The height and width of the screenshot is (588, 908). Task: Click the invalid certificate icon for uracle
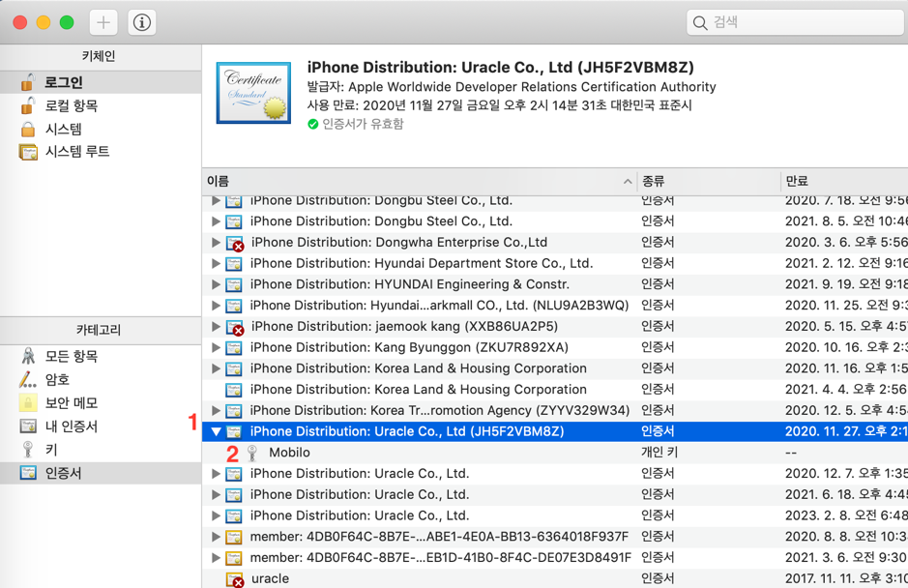point(235,579)
